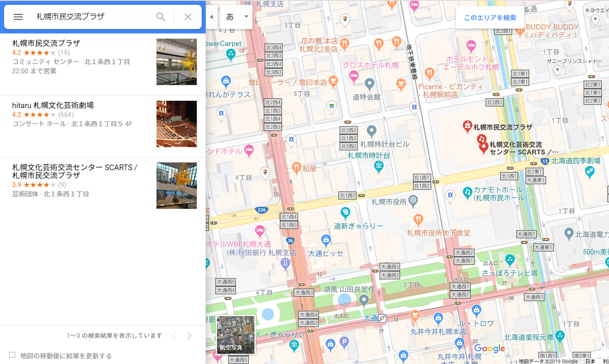
Task: Click the 地下鉄東豊線 subway line label
Action: coord(412,62)
